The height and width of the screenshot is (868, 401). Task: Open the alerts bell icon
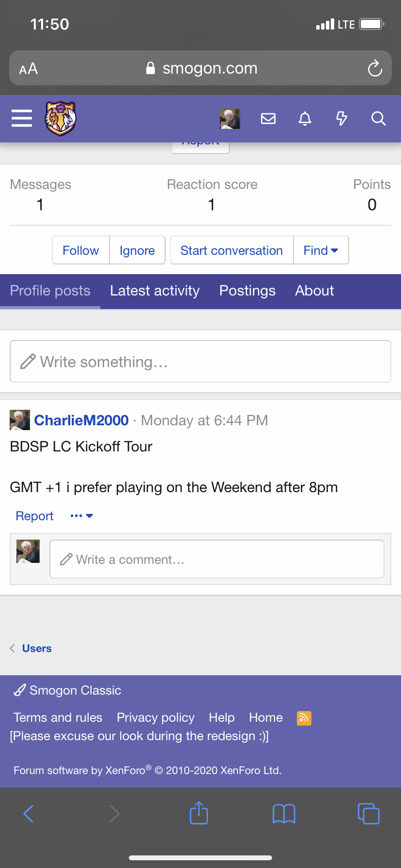305,118
